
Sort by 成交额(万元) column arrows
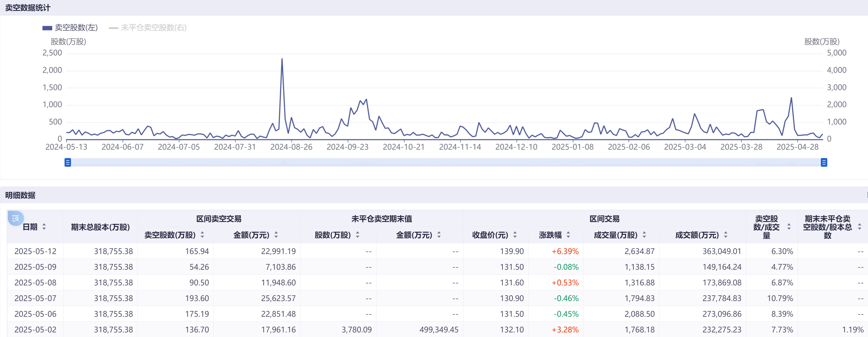point(725,235)
